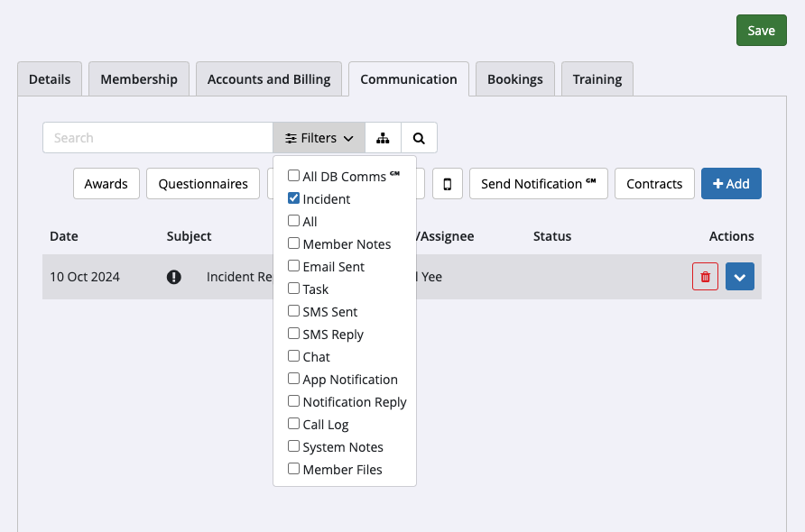805x532 pixels.
Task: Tick the Call Log filter checkbox
Action: [293, 424]
